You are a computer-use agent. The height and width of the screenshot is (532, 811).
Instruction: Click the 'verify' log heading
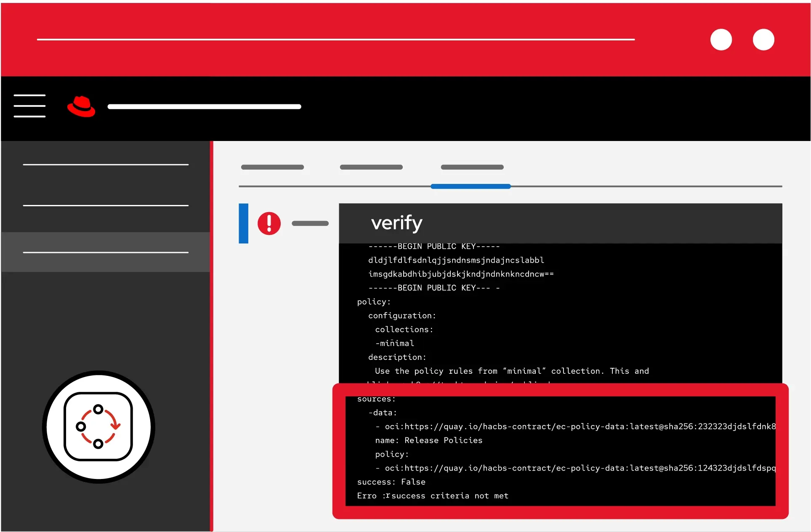(396, 223)
